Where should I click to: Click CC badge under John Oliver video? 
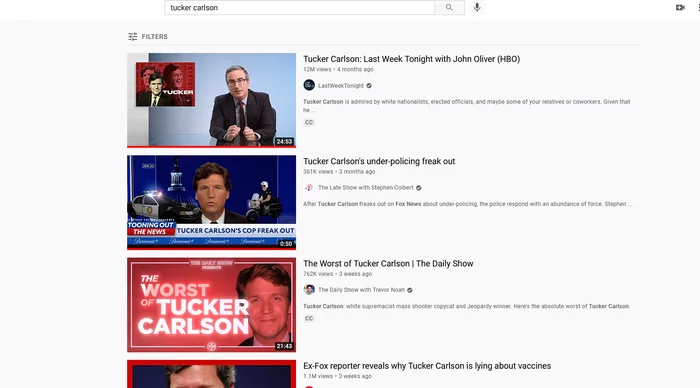(309, 122)
